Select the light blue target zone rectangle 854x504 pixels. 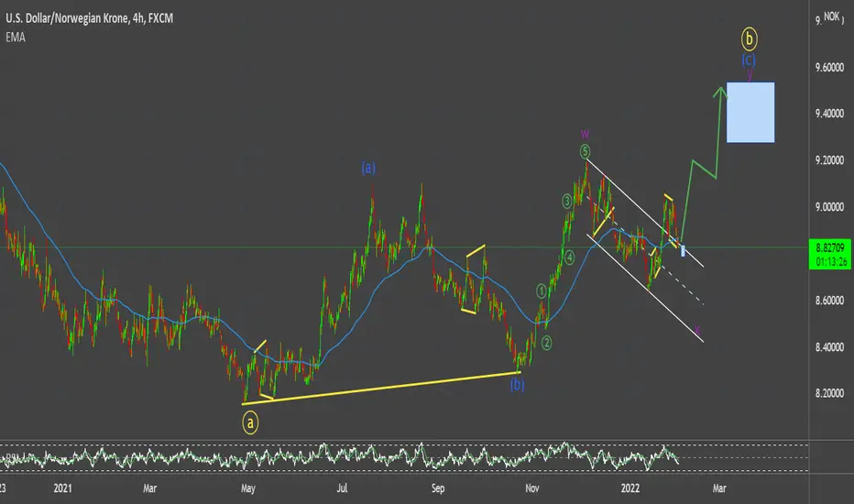tap(750, 113)
